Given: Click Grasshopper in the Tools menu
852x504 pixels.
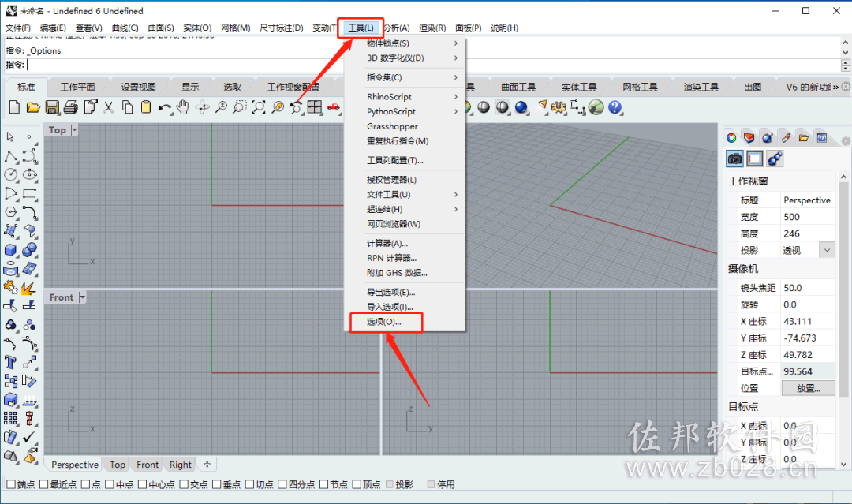Looking at the screenshot, I should click(x=405, y=126).
